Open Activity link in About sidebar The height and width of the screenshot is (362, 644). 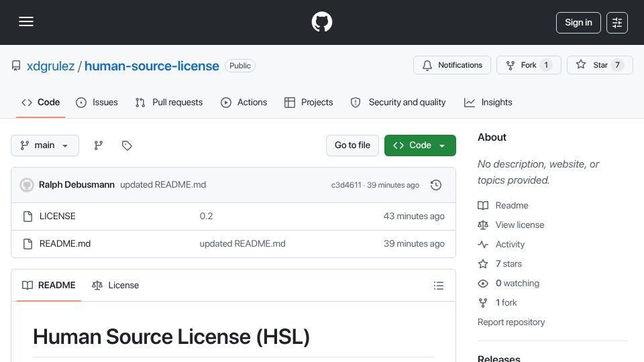[501, 244]
